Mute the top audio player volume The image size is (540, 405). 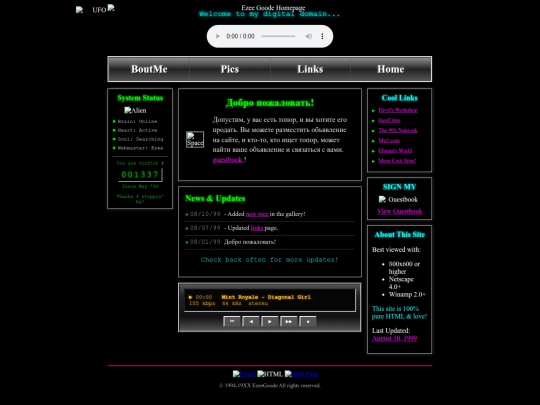tap(309, 36)
